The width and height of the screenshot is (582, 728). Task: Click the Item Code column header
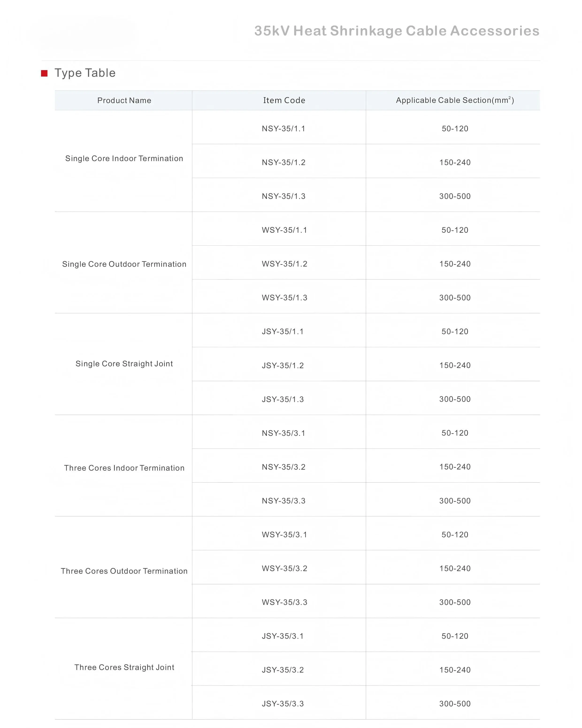(284, 100)
